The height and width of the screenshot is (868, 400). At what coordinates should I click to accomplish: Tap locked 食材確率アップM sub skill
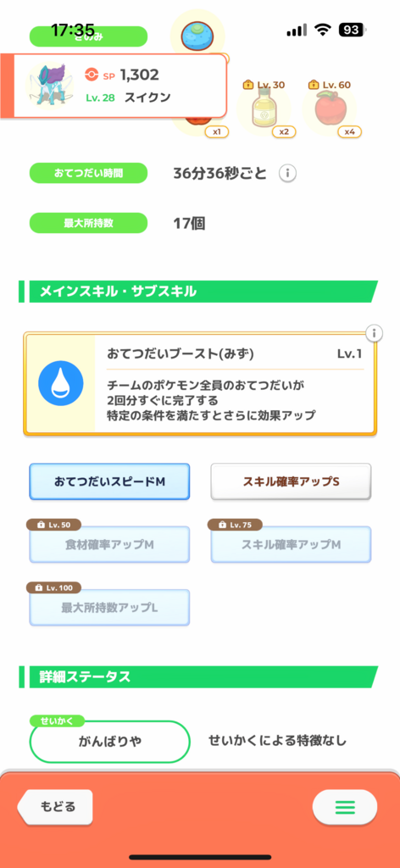(x=109, y=544)
